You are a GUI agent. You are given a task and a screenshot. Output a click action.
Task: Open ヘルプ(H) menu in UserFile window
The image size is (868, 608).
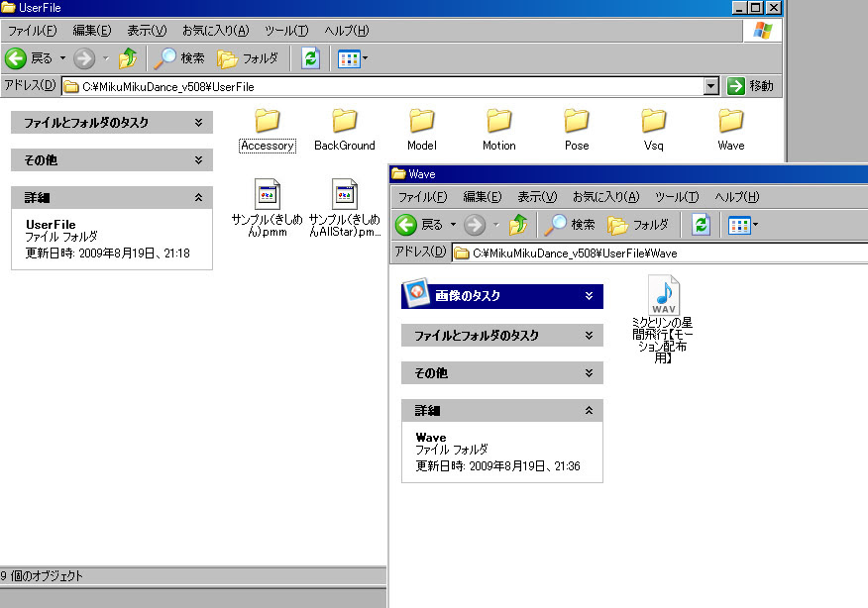(347, 31)
